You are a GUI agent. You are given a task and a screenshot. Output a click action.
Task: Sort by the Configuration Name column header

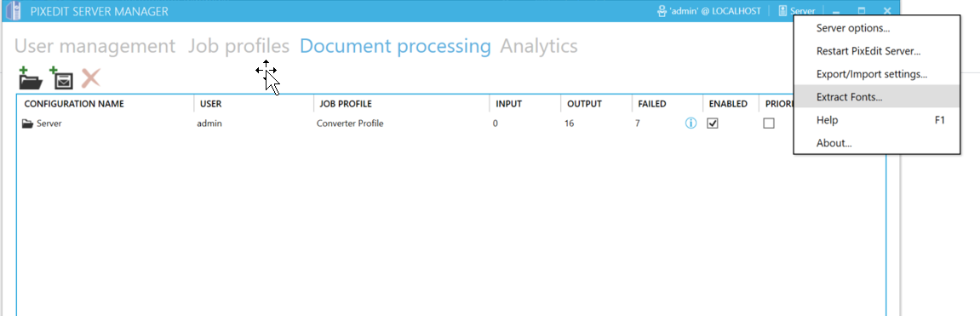[74, 103]
